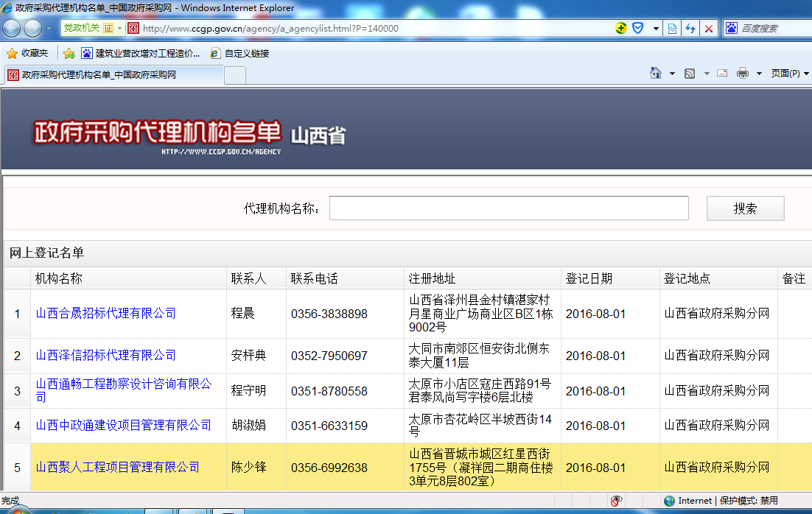Click contact name 陈少锋

(x=248, y=468)
